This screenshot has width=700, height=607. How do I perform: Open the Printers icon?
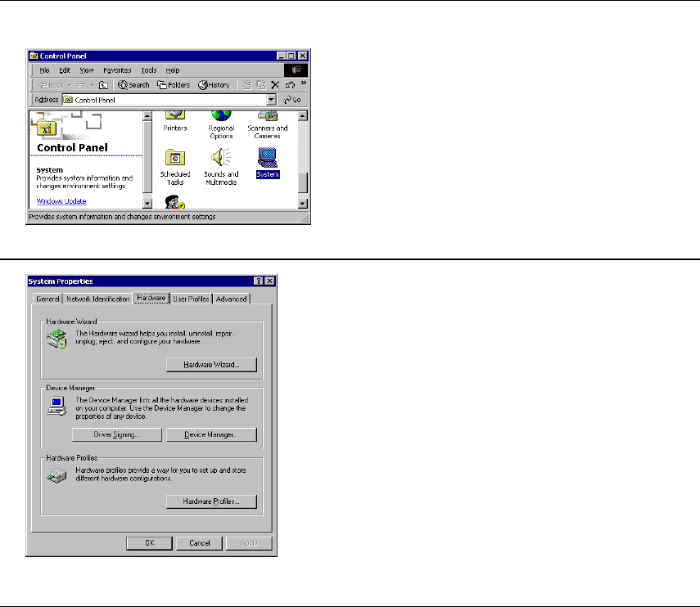point(175,122)
